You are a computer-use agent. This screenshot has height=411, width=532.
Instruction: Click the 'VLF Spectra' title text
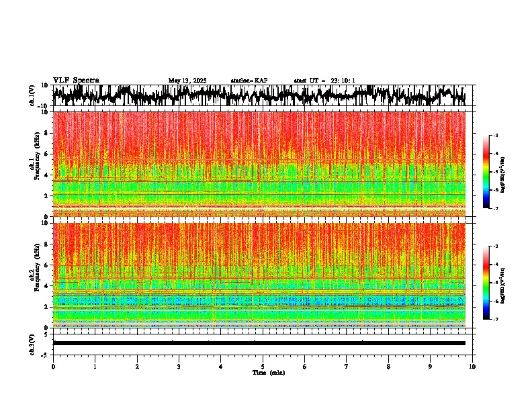tap(76, 81)
